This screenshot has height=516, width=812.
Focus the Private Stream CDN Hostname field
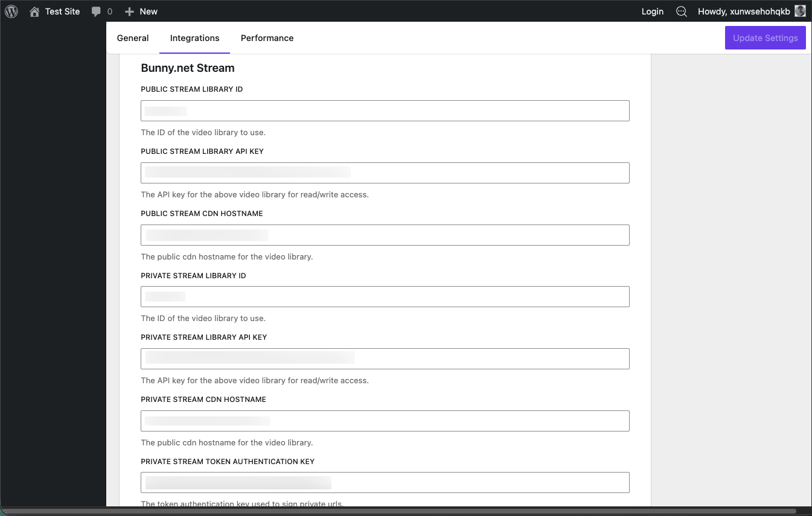click(x=385, y=421)
